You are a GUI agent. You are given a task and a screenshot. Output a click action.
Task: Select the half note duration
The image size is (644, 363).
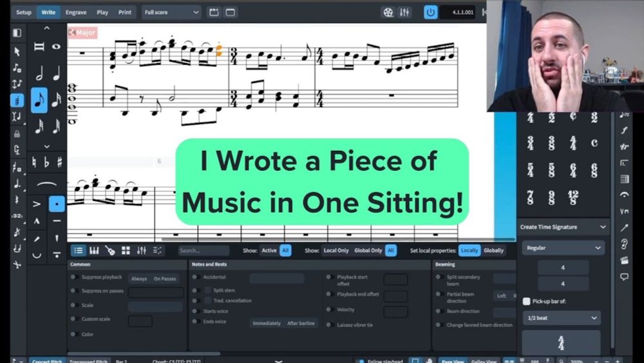39,74
